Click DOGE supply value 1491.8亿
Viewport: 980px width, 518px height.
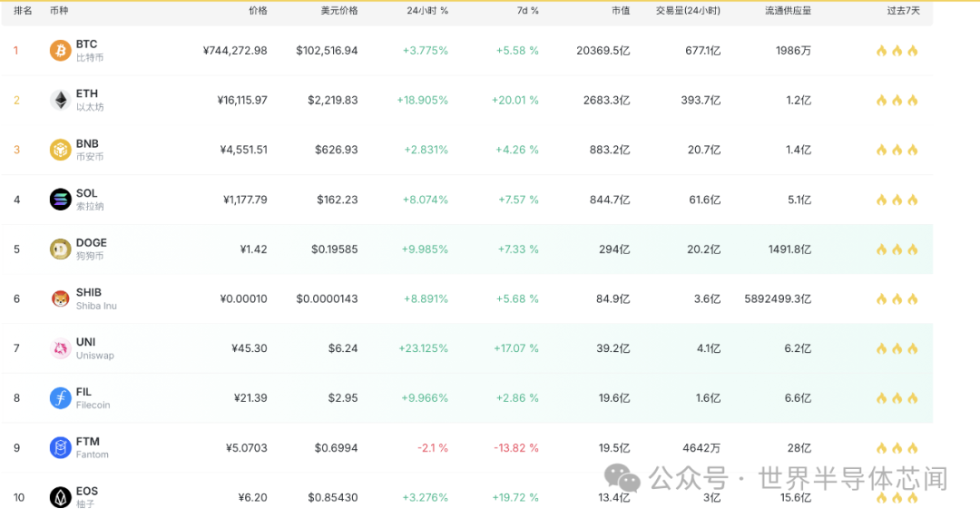(x=789, y=249)
